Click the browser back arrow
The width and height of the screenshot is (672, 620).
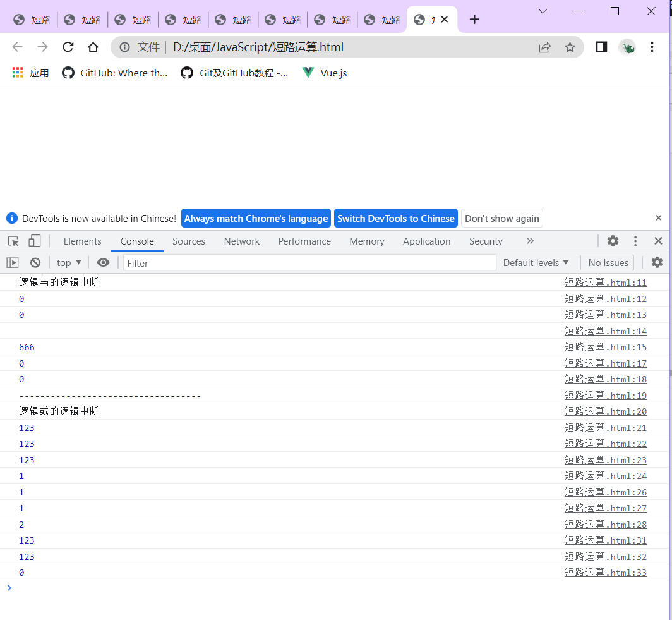(17, 47)
